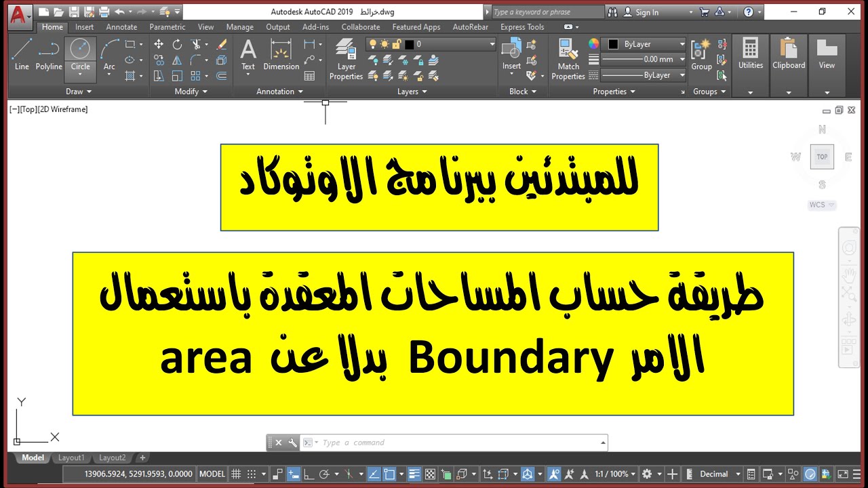Expand the Layers panel
868x488 pixels.
pyautogui.click(x=412, y=91)
